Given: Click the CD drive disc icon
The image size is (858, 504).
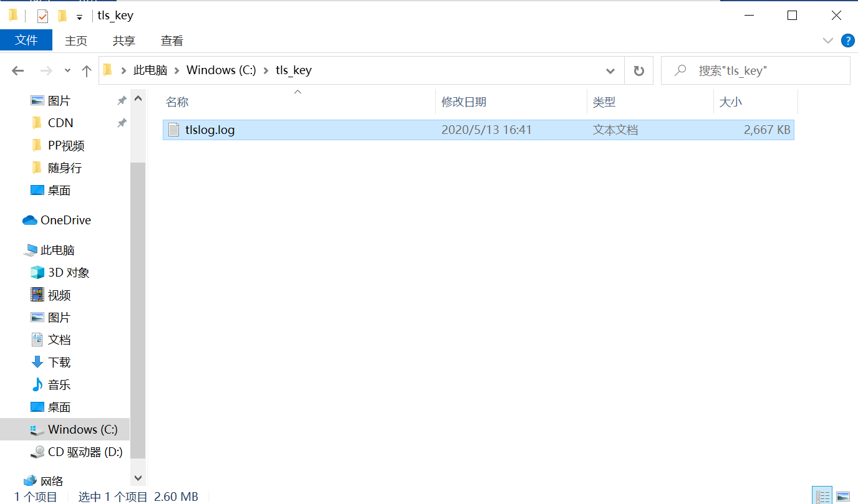Looking at the screenshot, I should click(38, 452).
